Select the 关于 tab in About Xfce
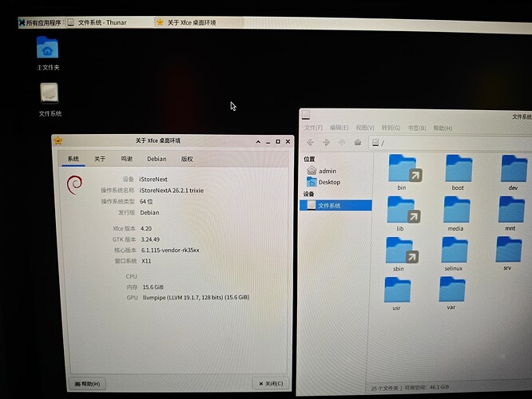The height and width of the screenshot is (399, 532). (100, 159)
